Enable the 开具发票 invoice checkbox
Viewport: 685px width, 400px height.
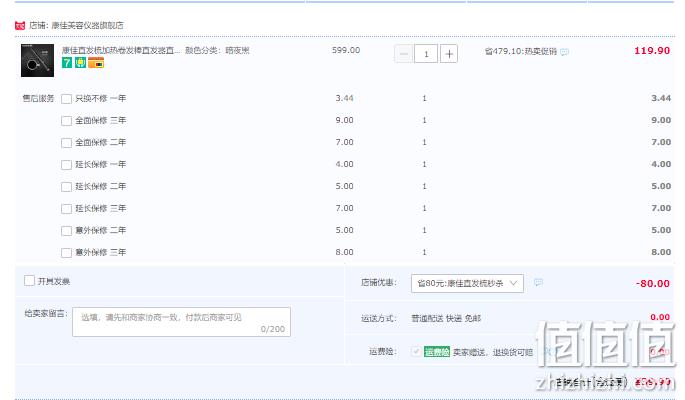coord(29,280)
